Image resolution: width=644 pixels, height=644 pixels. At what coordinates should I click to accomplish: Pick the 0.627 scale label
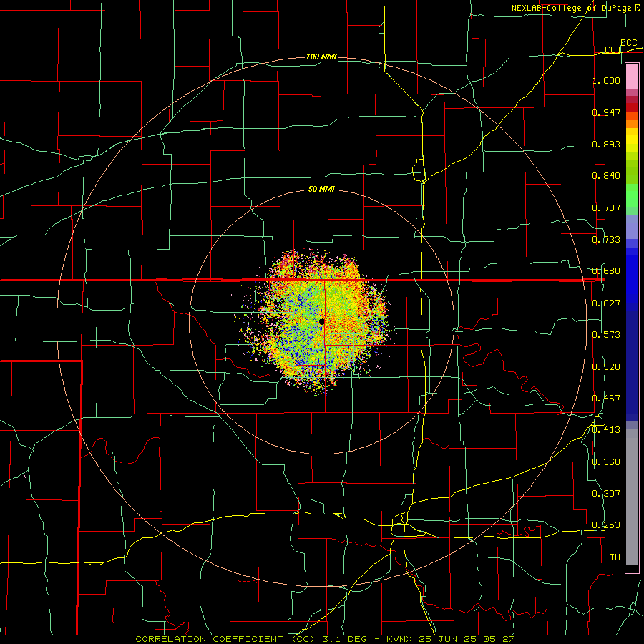click(x=606, y=303)
